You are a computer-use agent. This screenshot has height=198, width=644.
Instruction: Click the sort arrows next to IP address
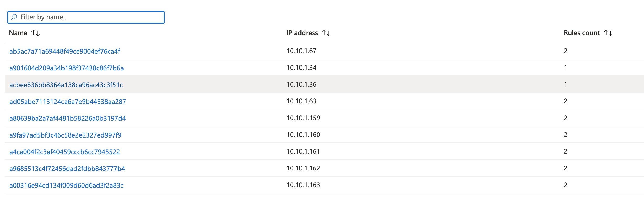[326, 33]
